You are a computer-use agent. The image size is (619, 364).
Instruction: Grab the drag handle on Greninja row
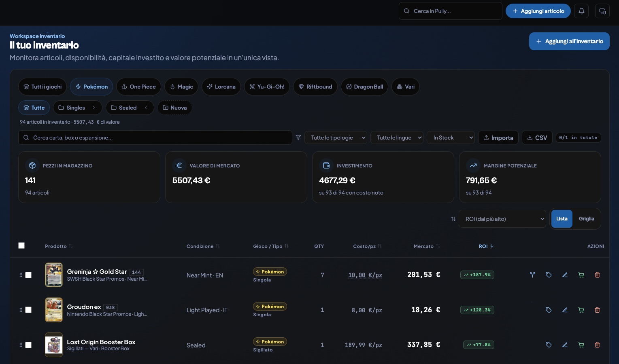click(x=21, y=275)
